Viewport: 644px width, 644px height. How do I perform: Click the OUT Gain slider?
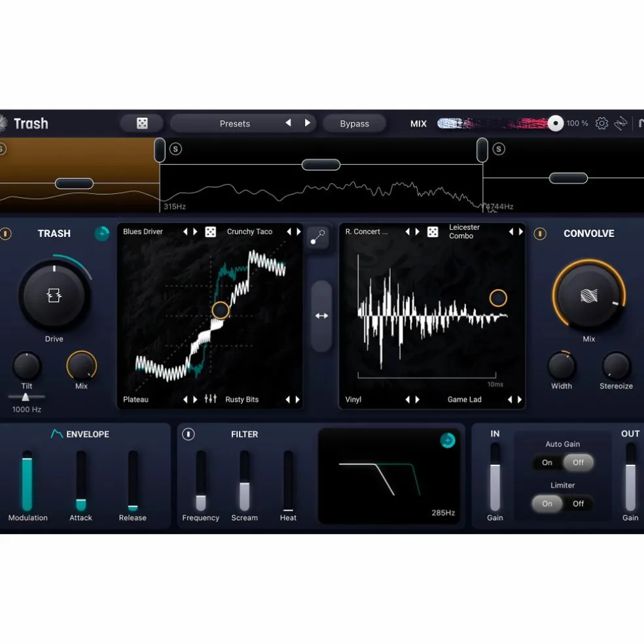tap(630, 477)
